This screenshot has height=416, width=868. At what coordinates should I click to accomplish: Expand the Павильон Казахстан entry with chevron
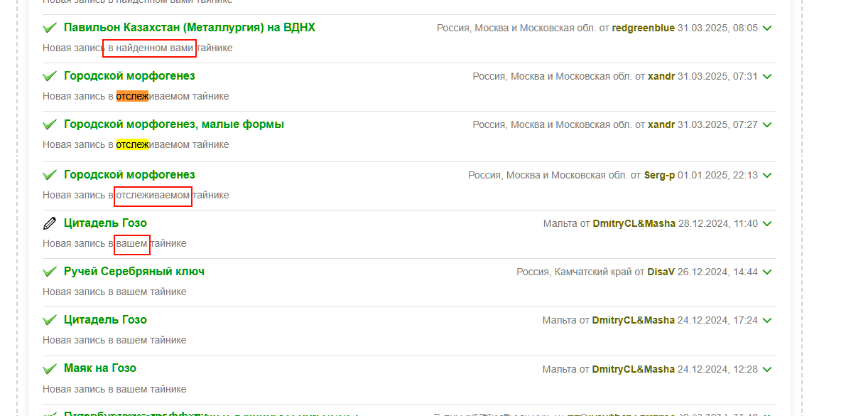[x=766, y=28]
